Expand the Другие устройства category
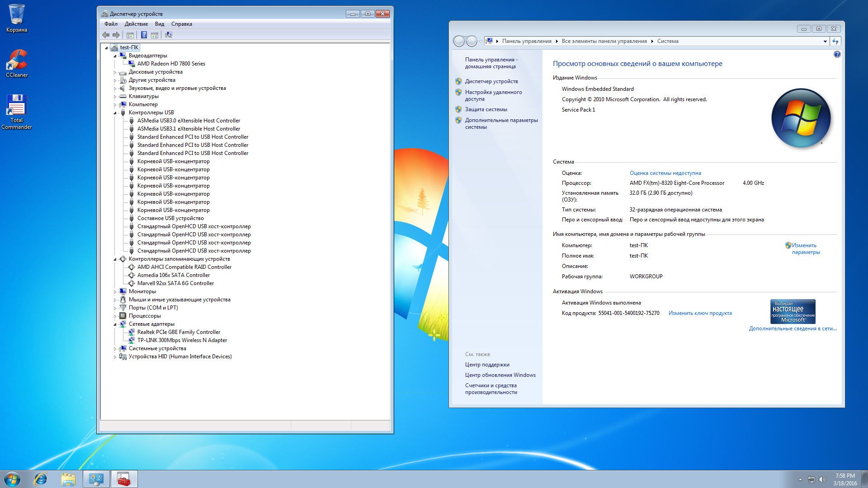Screen dimensions: 868x488 115,80
